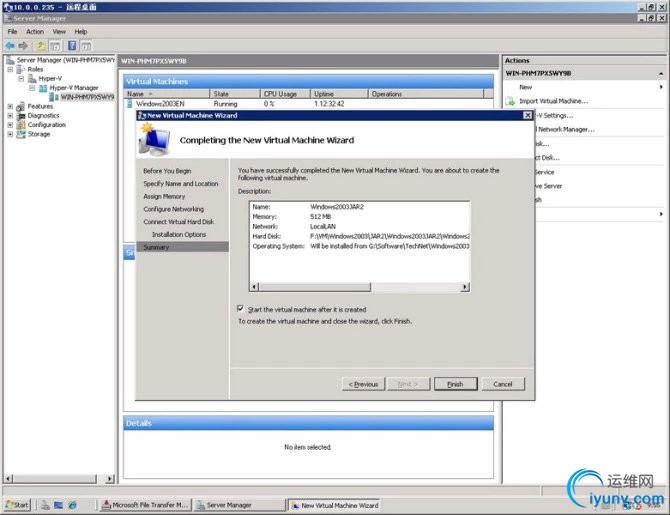Image resolution: width=670 pixels, height=515 pixels.
Task: Click the Show/Hide action pane icon
Action: click(86, 45)
